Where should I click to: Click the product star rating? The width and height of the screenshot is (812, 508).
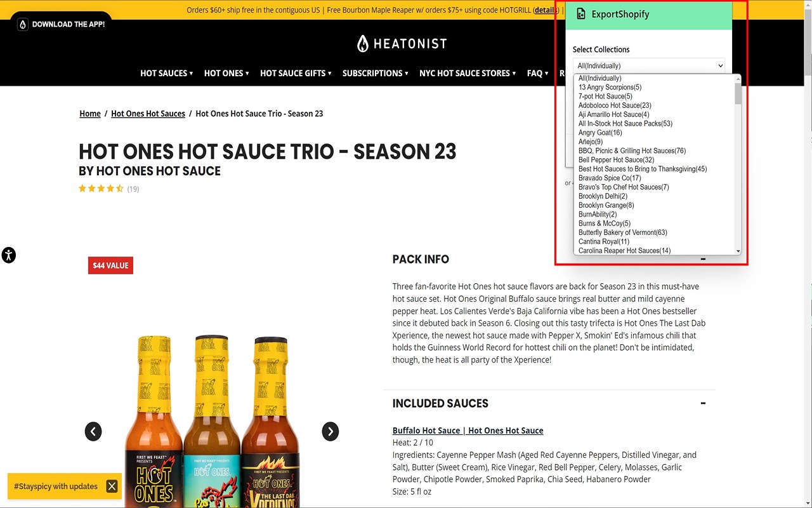(x=101, y=189)
